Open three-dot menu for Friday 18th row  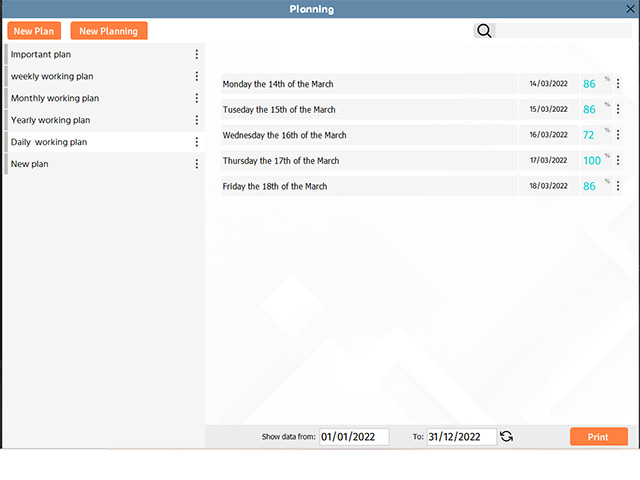tap(618, 186)
